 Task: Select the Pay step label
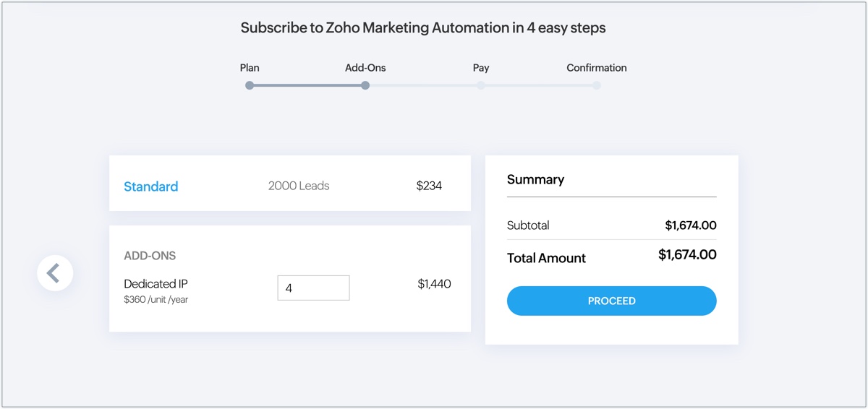pyautogui.click(x=481, y=68)
